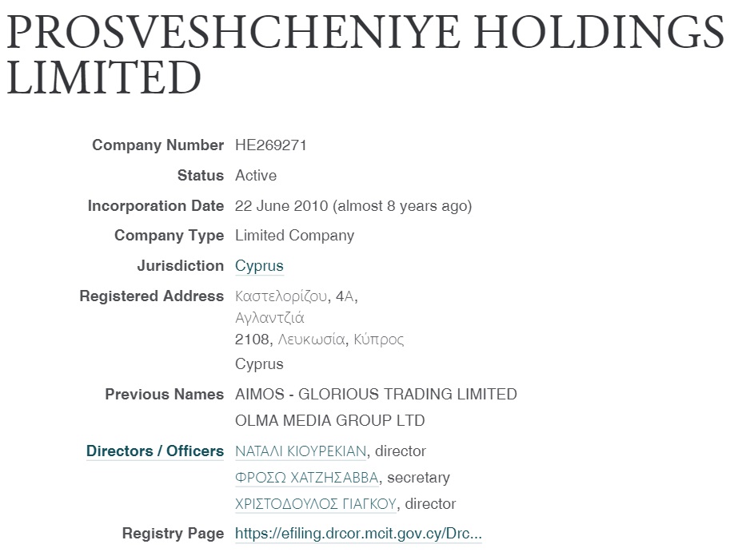Click the company number HE269271
Viewport: 746px width, 560px height.
pos(271,145)
